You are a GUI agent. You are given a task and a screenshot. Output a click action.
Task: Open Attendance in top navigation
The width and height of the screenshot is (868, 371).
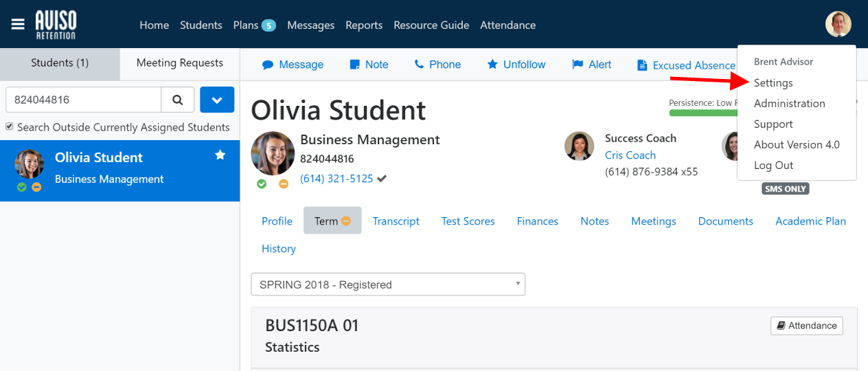point(507,25)
